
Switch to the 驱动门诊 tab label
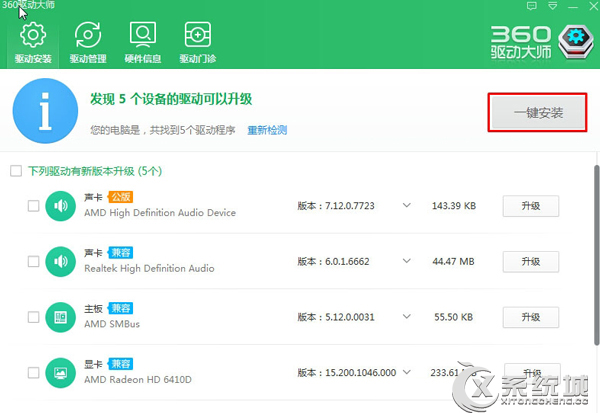[x=198, y=59]
